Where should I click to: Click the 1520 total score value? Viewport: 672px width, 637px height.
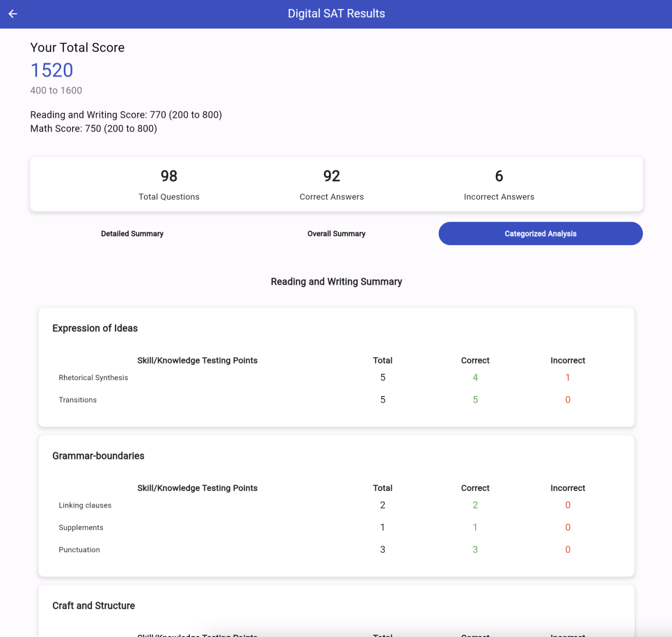[51, 70]
